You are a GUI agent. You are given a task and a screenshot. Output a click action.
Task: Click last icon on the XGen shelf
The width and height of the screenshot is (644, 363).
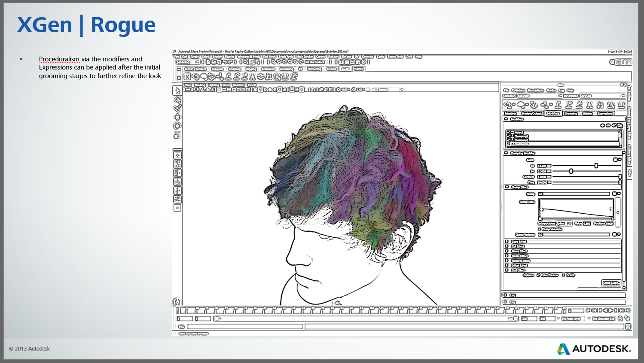[294, 76]
